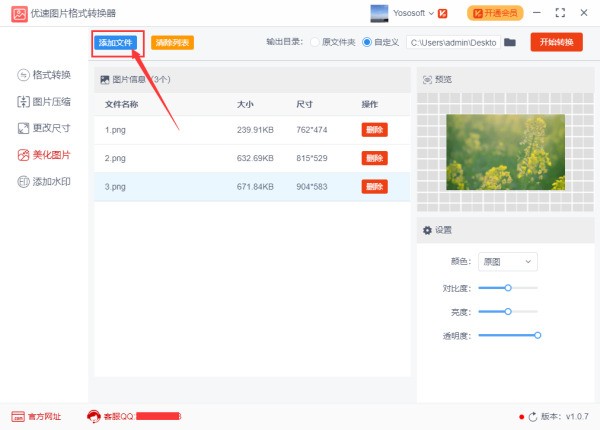Viewport: 600px width, 430px height.
Task: Click the output directory path field
Action: click(x=452, y=42)
